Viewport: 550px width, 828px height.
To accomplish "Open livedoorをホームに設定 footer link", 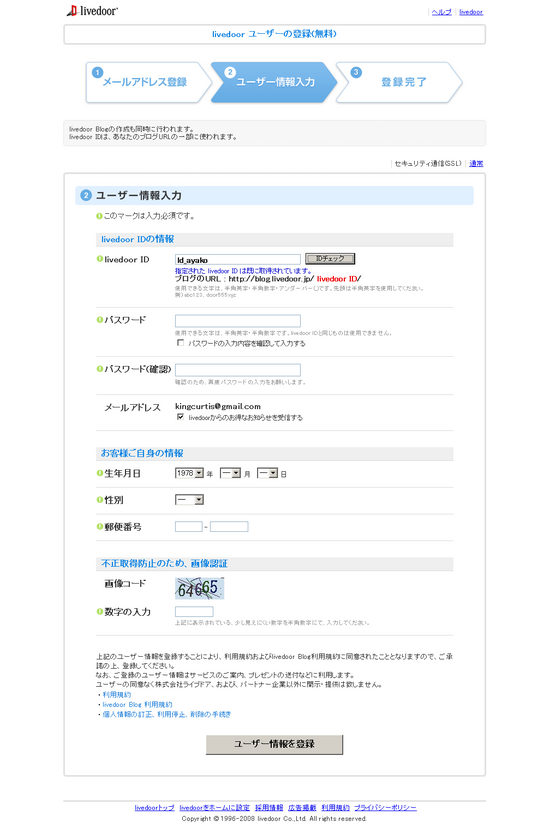I will coord(214,807).
